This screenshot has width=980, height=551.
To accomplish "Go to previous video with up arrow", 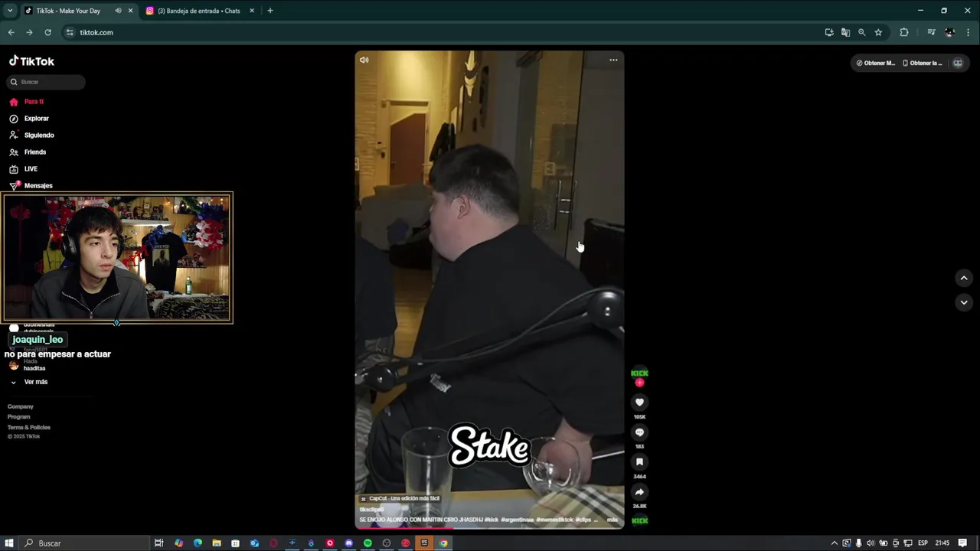I will tap(964, 278).
